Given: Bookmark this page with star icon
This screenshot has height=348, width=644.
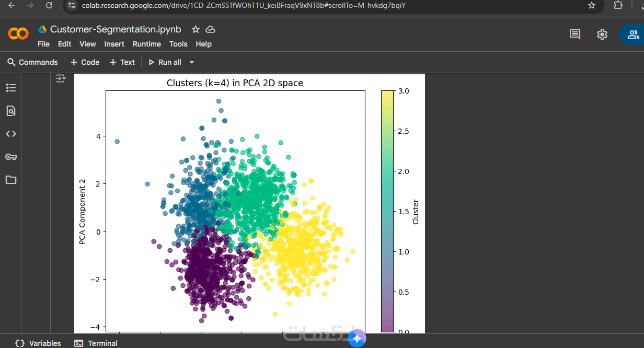Looking at the screenshot, I should click(x=592, y=5).
